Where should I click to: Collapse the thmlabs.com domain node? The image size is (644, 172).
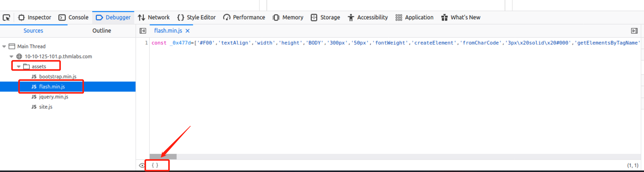12,56
